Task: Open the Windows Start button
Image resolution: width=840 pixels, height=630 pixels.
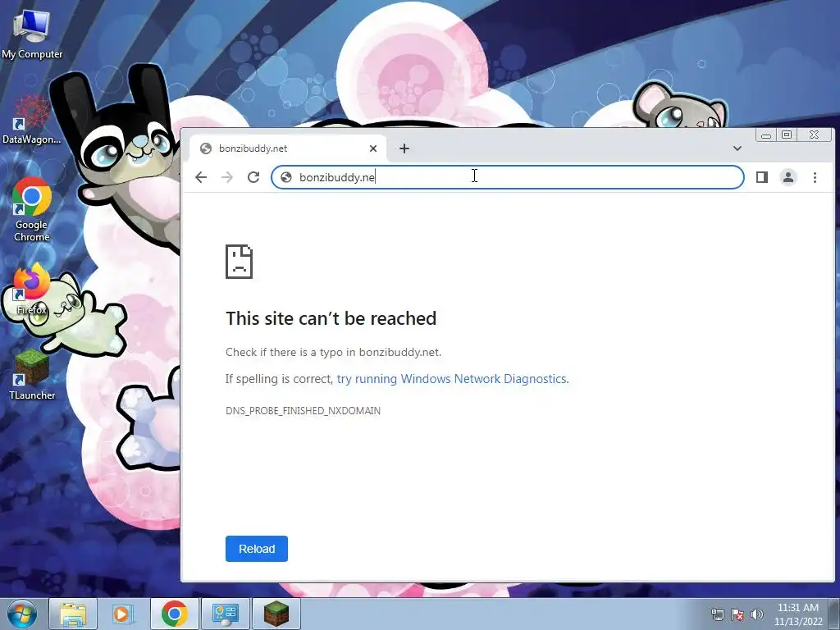Action: [22, 614]
